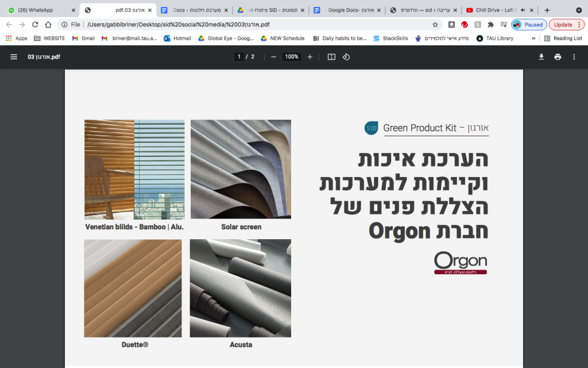588x368 pixels.
Task: Open the Extensions puzzle icon
Action: pos(490,24)
